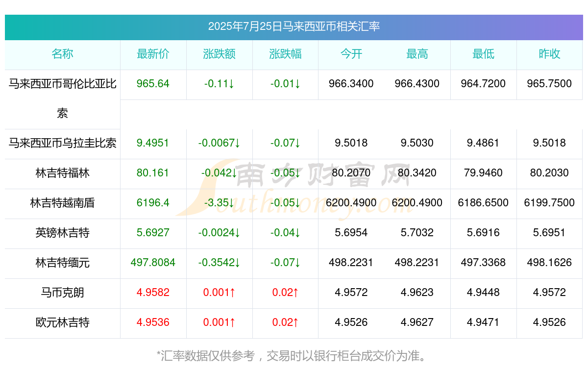Click latest price 80.161

[x=153, y=173]
